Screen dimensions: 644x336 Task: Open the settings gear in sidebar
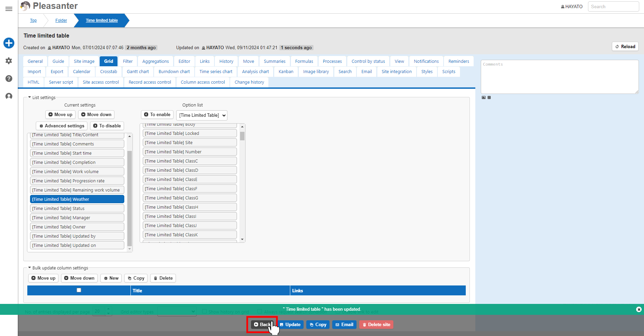tap(9, 61)
